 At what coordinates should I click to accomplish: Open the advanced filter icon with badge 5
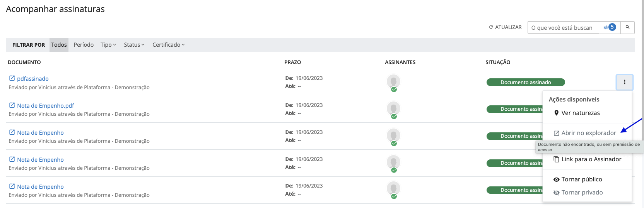610,27
